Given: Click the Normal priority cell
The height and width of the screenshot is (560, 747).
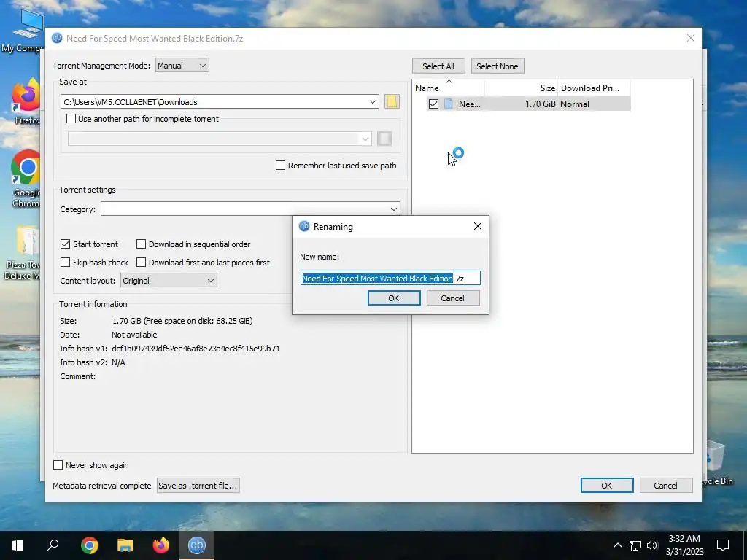Looking at the screenshot, I should click(x=595, y=104).
